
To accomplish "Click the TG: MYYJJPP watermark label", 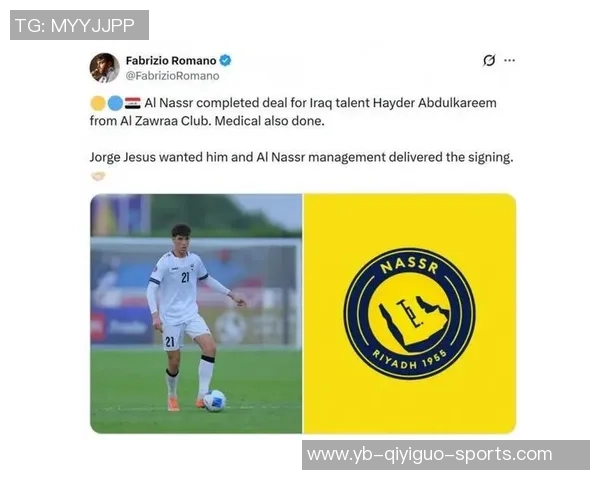I will pyautogui.click(x=79, y=25).
